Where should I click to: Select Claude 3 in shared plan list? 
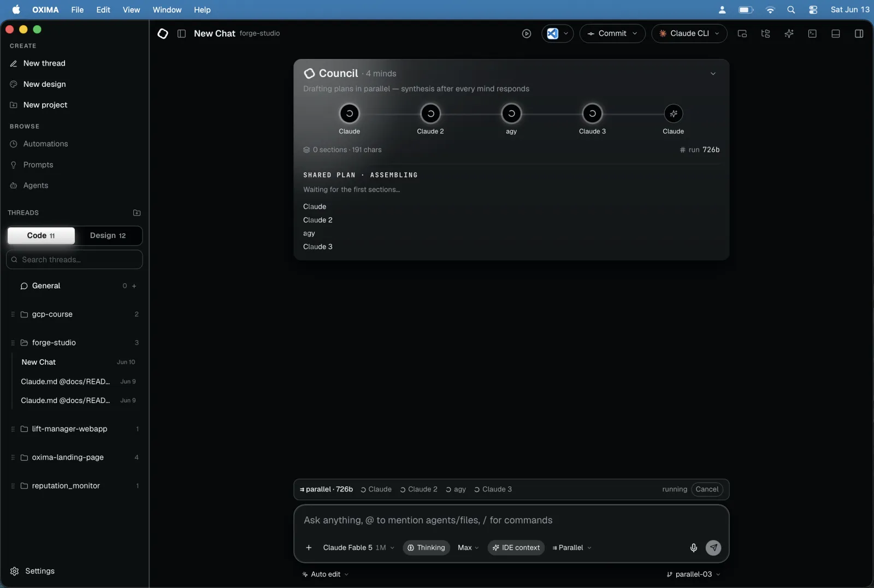(x=318, y=247)
